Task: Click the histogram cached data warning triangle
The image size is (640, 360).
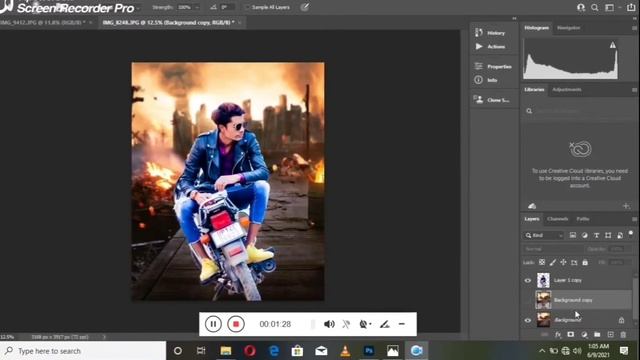Action: (x=613, y=45)
